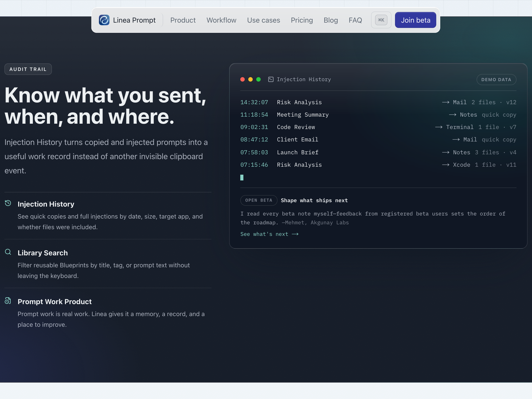Click the Notes quick copy target
Screen dimensions: 532x399
tap(483, 115)
